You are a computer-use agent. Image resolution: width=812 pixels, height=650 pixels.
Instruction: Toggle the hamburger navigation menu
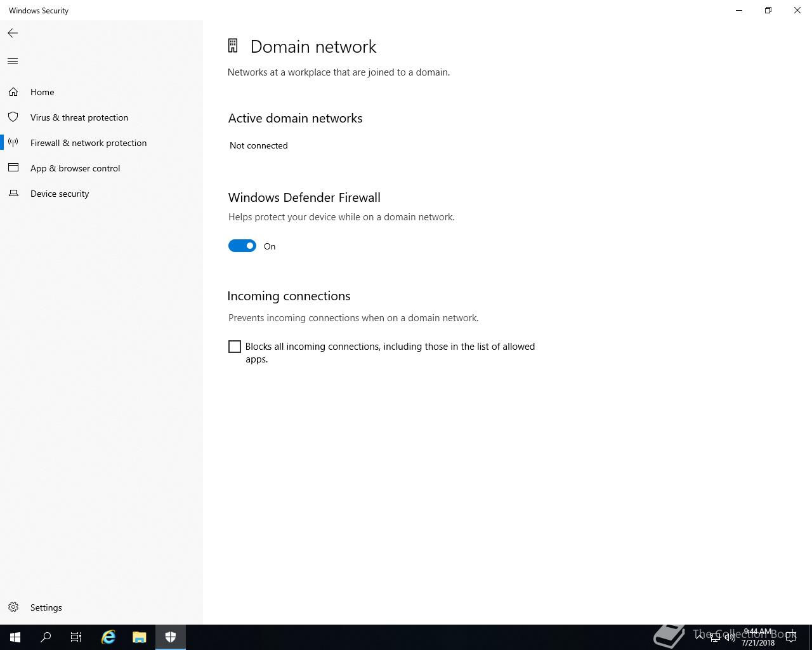point(13,62)
